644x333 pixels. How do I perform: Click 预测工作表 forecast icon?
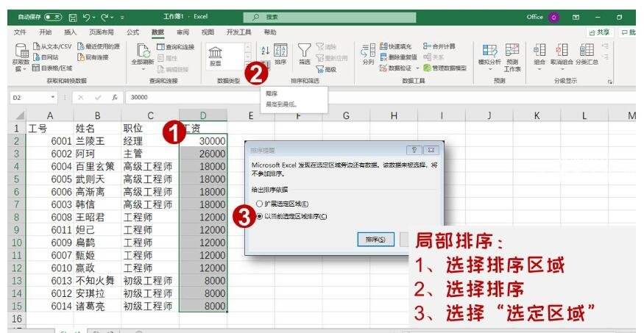coord(512,51)
